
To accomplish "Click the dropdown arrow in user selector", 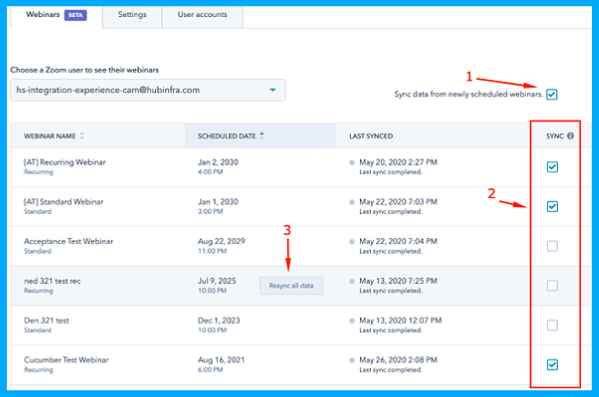I will pyautogui.click(x=273, y=90).
